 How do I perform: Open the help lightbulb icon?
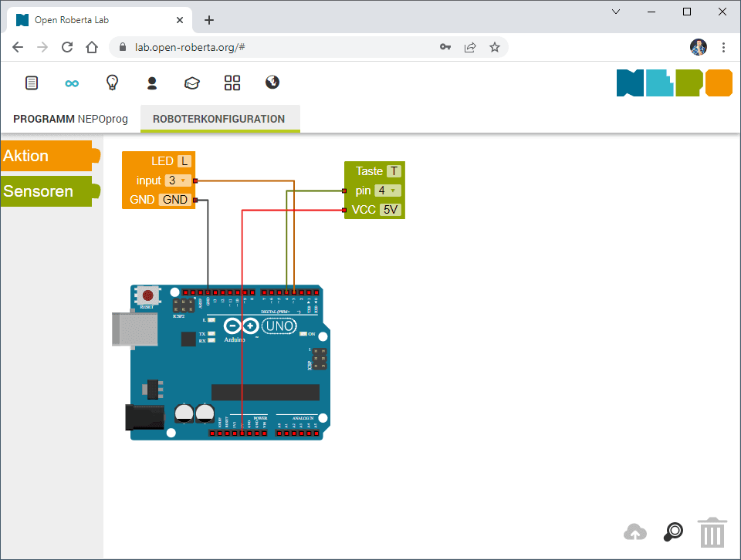click(112, 83)
